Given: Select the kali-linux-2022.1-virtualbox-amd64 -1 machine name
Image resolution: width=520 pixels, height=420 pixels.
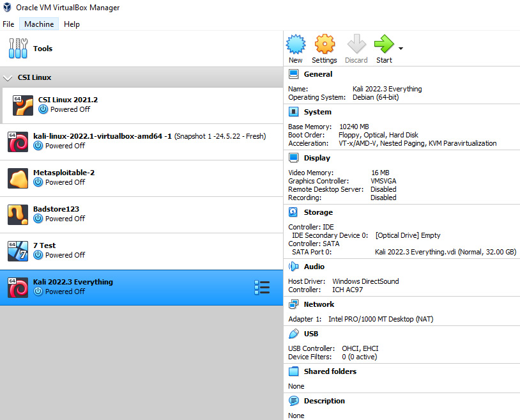Looking at the screenshot, I should (x=102, y=136).
